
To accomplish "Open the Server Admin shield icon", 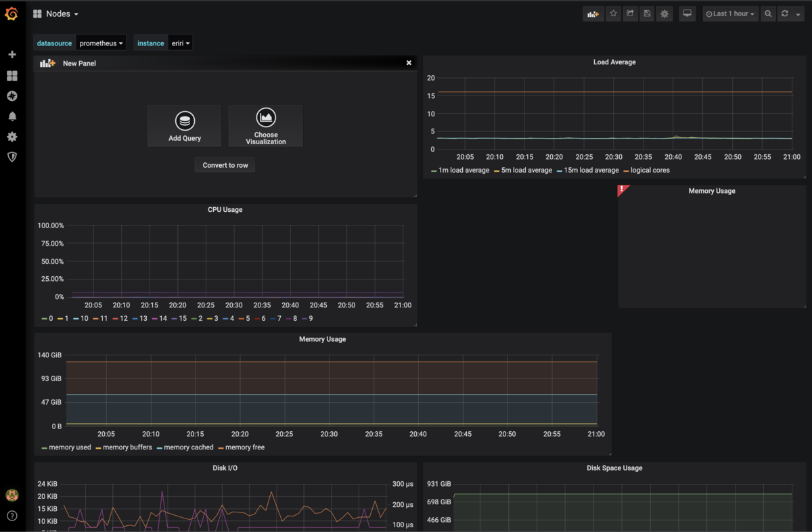I will pos(12,157).
